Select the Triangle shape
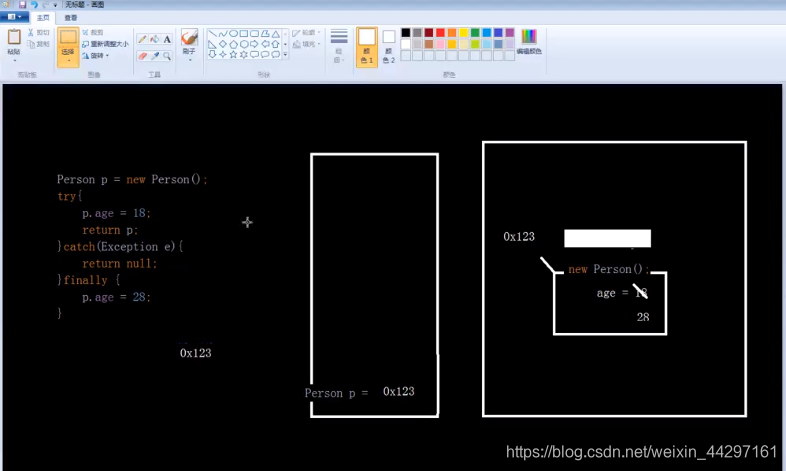This screenshot has height=471, width=786. pyautogui.click(x=276, y=34)
